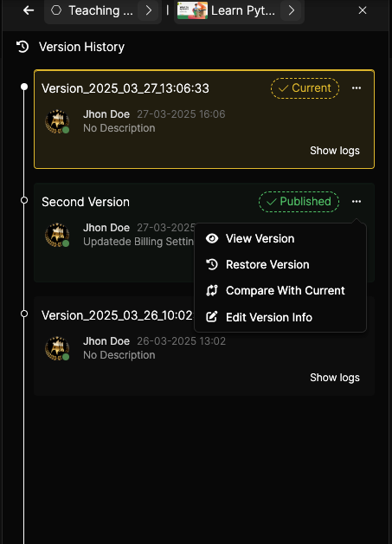392x544 pixels.
Task: Click the eye icon beside View Version
Action: coord(212,238)
